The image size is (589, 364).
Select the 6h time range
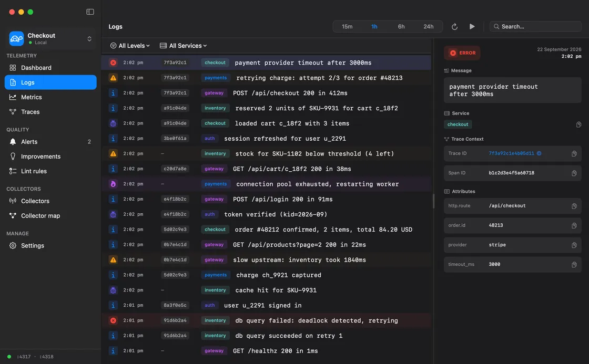click(401, 27)
